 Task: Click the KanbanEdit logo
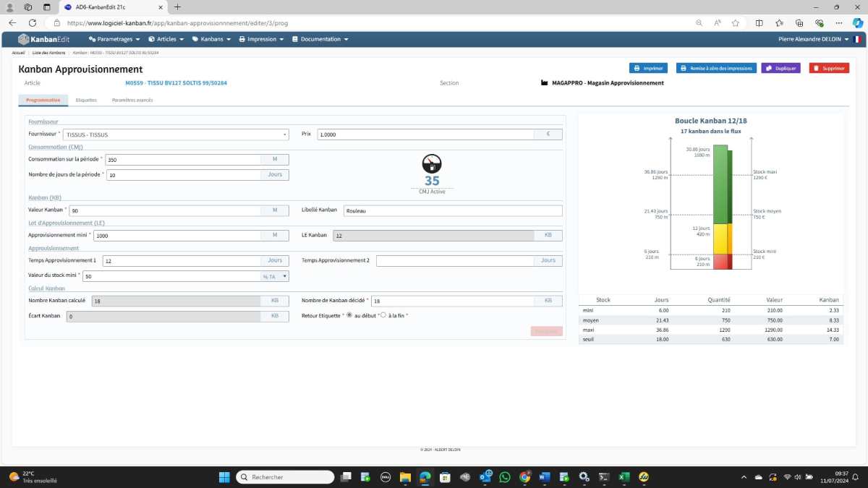click(43, 39)
